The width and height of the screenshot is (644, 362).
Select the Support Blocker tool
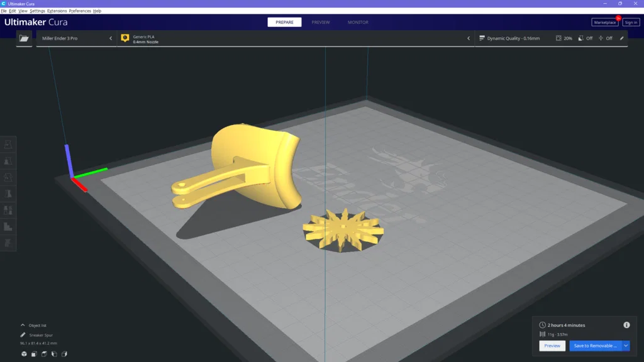click(8, 226)
